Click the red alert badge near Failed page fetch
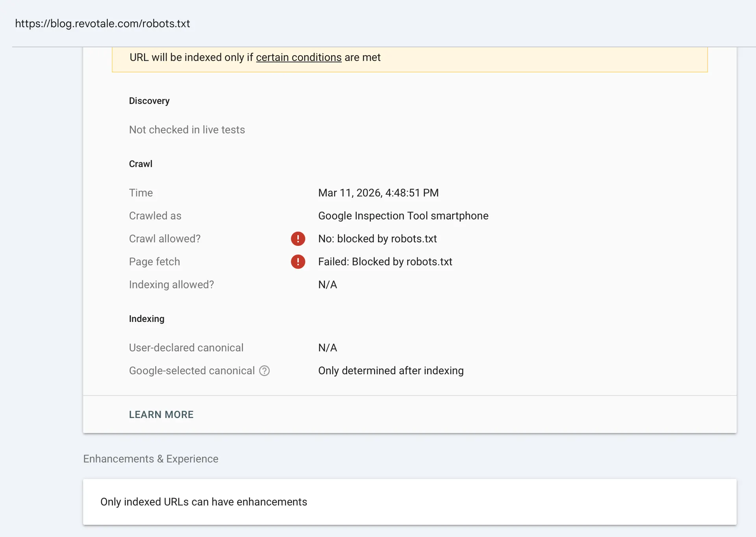The image size is (756, 537). click(x=298, y=262)
